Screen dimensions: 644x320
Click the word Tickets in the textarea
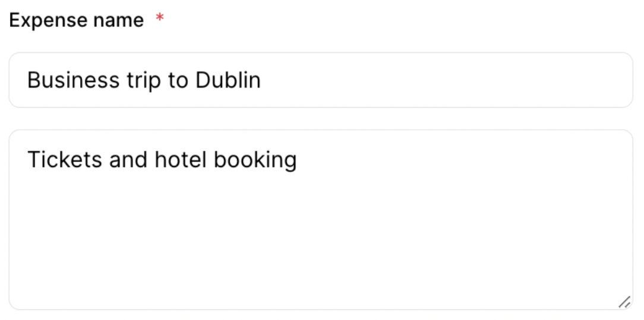(x=65, y=159)
